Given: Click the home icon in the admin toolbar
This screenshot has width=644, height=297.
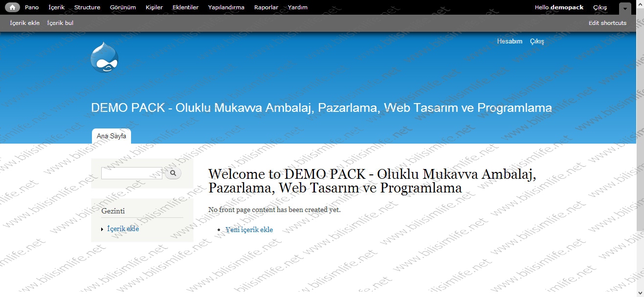Looking at the screenshot, I should coord(12,7).
